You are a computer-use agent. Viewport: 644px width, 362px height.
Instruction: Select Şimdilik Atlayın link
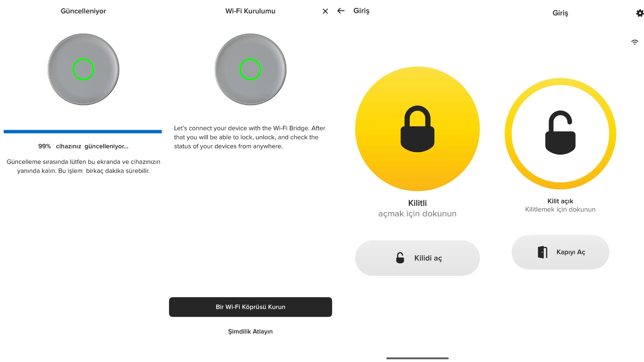coord(250,331)
